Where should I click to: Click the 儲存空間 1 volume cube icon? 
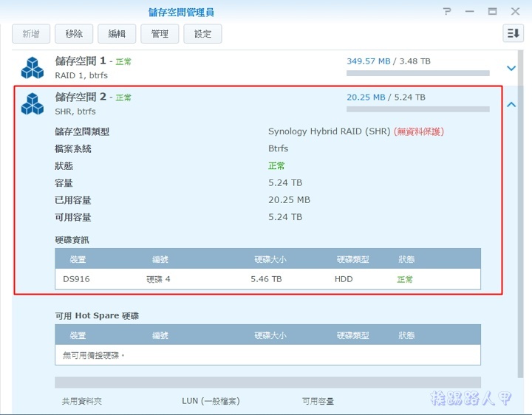32,67
